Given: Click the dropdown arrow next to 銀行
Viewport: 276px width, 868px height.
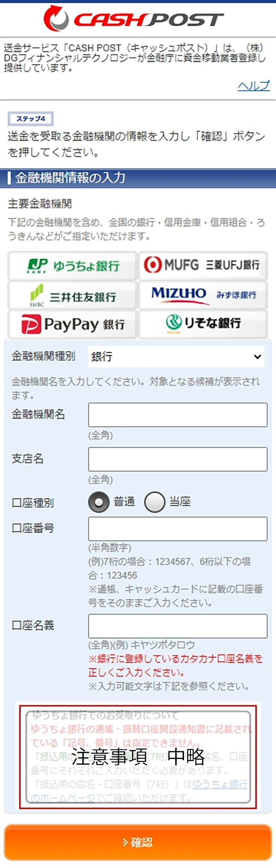Looking at the screenshot, I should (257, 357).
